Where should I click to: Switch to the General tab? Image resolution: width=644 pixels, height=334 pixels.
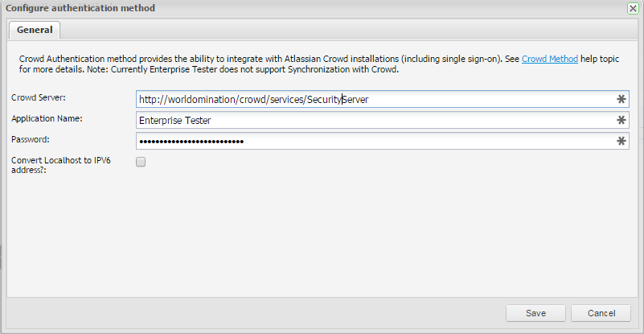point(35,30)
